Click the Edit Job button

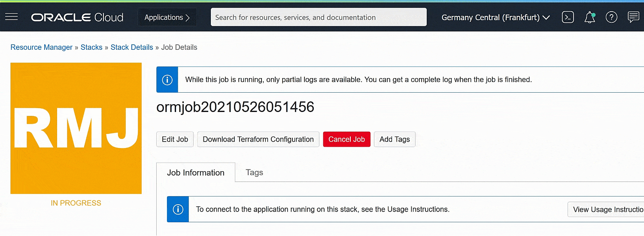click(175, 139)
